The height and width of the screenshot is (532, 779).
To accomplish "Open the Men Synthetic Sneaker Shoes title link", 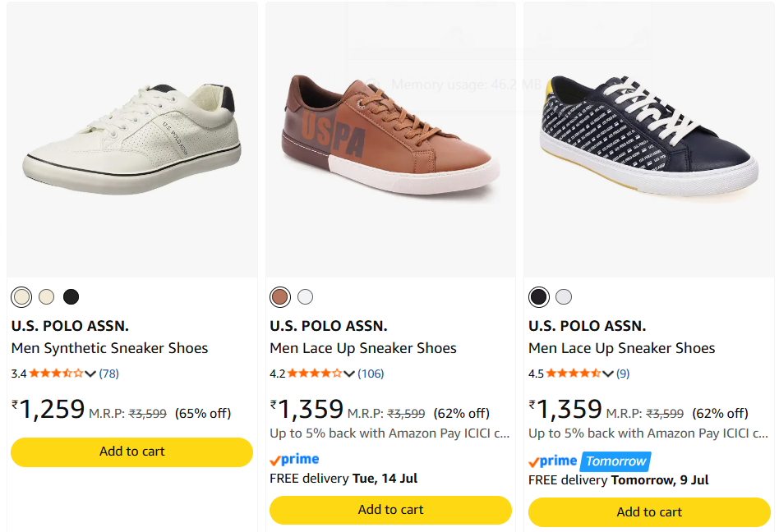I will pyautogui.click(x=110, y=348).
